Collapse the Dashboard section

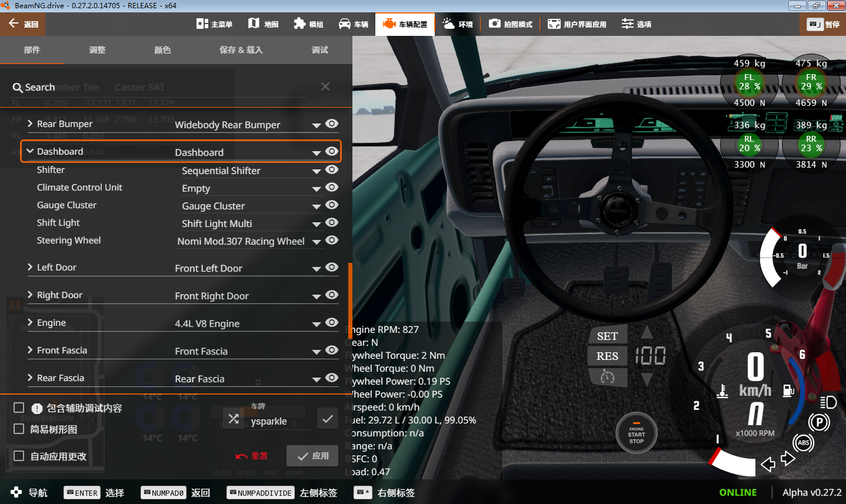30,151
